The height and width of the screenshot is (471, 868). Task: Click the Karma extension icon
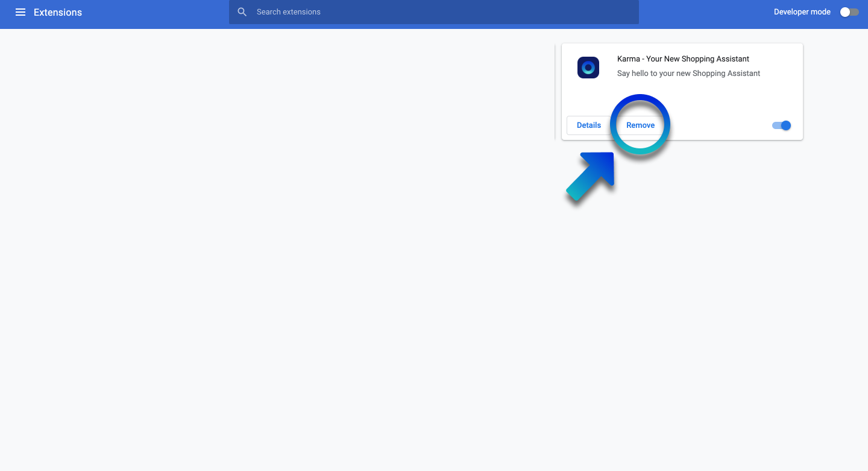pos(588,68)
